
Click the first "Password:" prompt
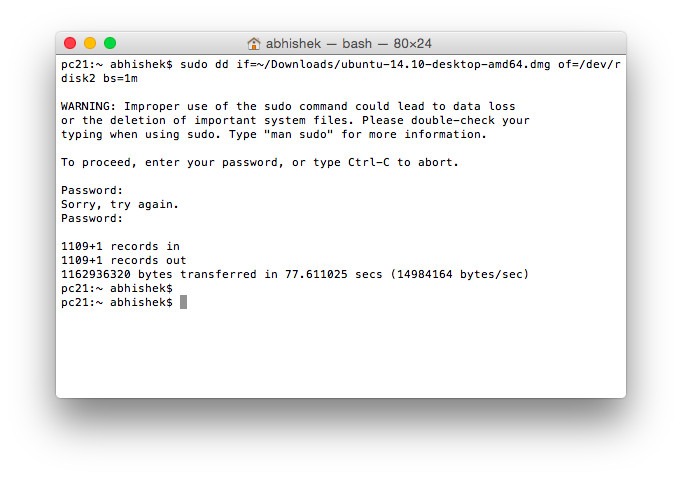coord(92,190)
